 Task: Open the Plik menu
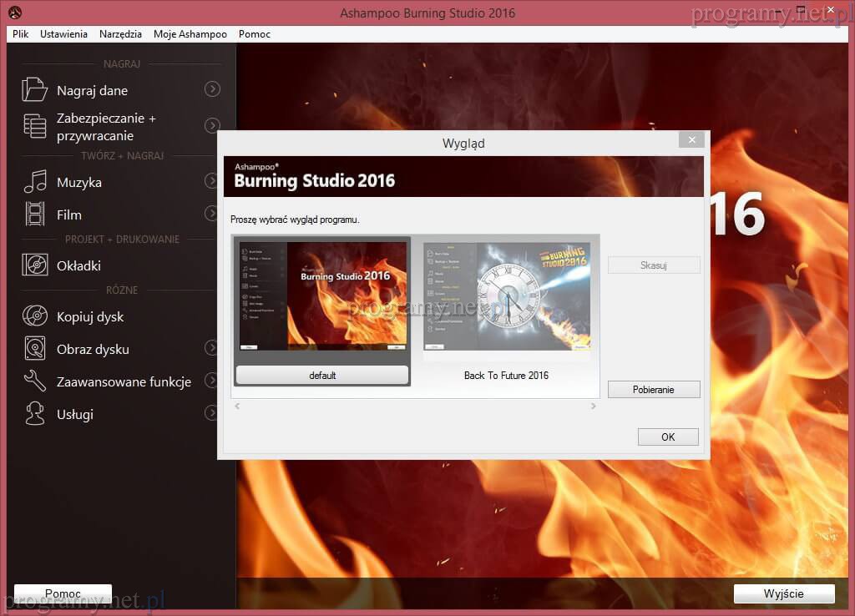coord(21,34)
